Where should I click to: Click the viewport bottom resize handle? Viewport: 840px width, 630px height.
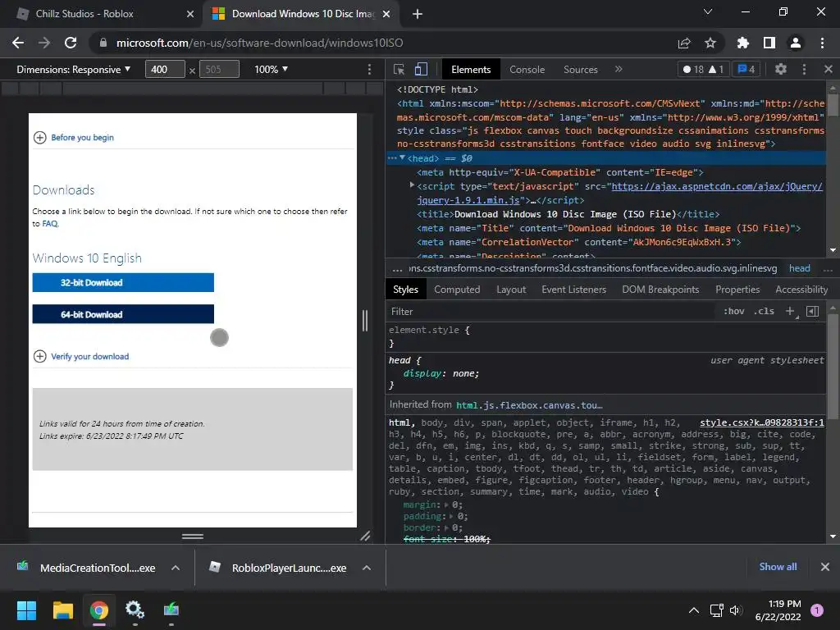point(192,536)
